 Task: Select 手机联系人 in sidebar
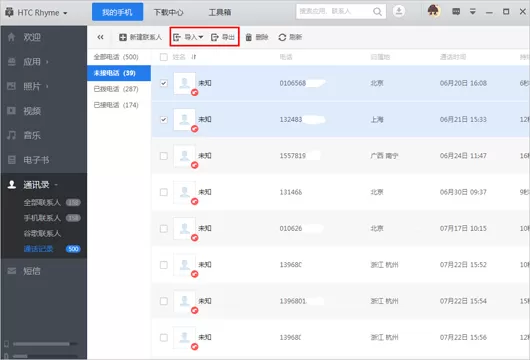click(42, 218)
